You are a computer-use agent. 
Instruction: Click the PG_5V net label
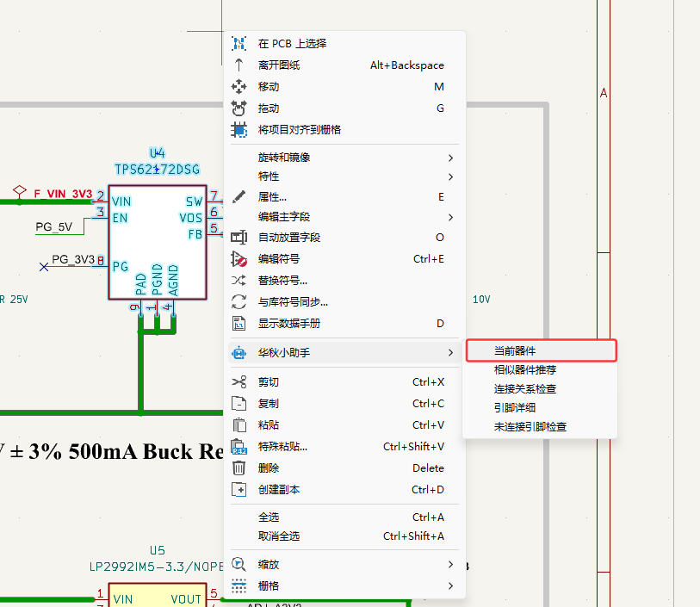[53, 227]
